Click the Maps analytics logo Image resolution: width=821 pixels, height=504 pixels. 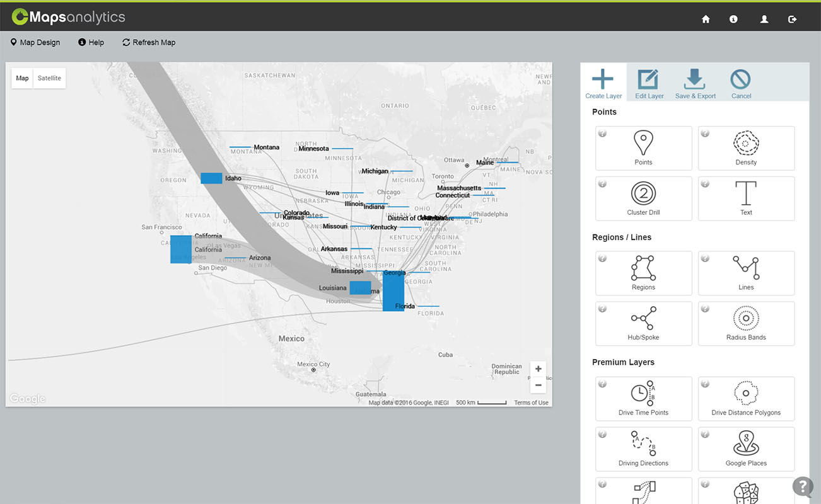coord(68,17)
